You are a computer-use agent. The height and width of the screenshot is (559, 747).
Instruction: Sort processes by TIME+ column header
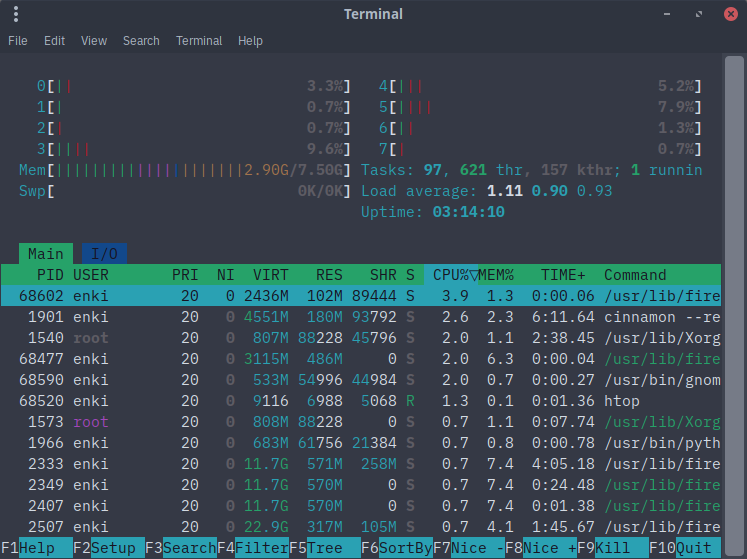click(x=563, y=275)
